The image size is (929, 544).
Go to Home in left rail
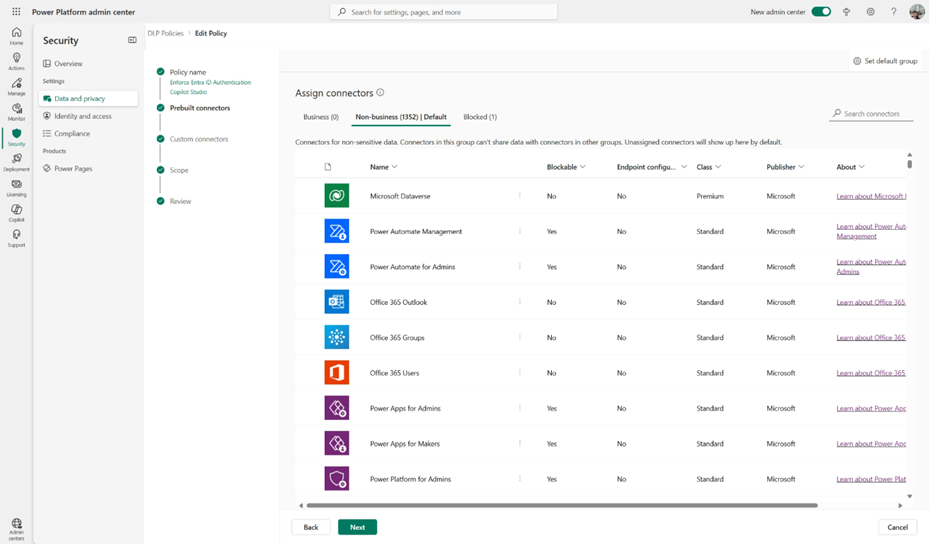click(x=17, y=36)
